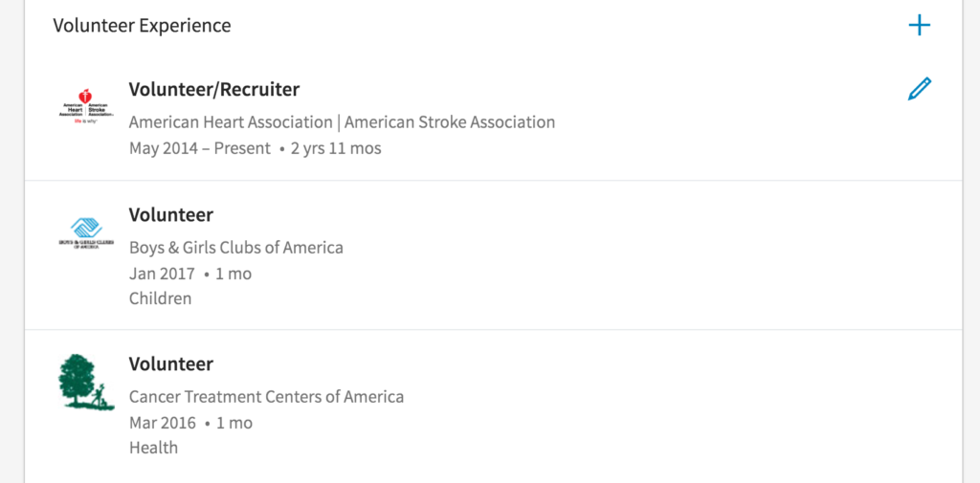
Task: Click the 1 mo duration beside Mar 2016
Action: [x=234, y=423]
